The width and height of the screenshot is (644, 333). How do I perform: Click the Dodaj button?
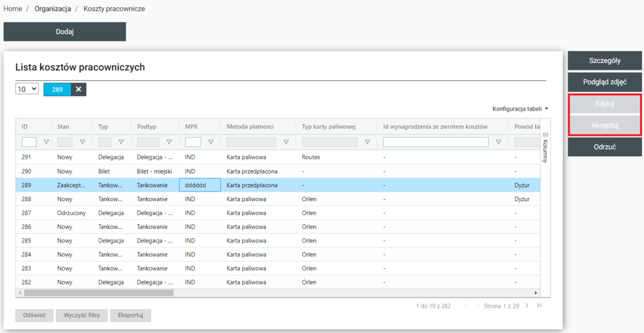pos(65,31)
